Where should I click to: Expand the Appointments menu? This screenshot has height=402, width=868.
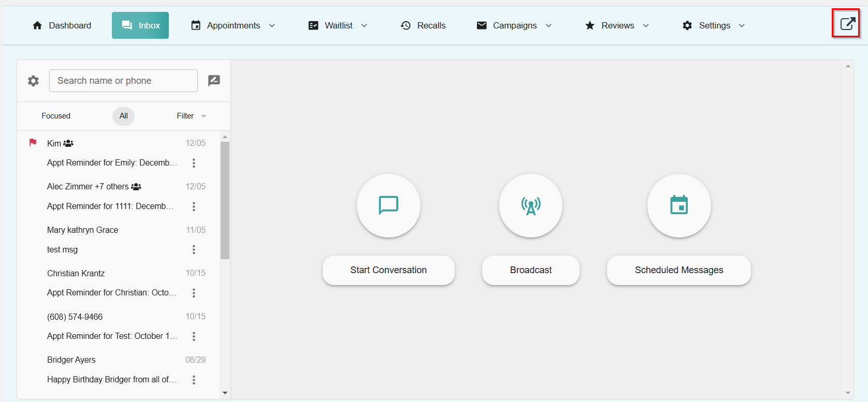[233, 25]
